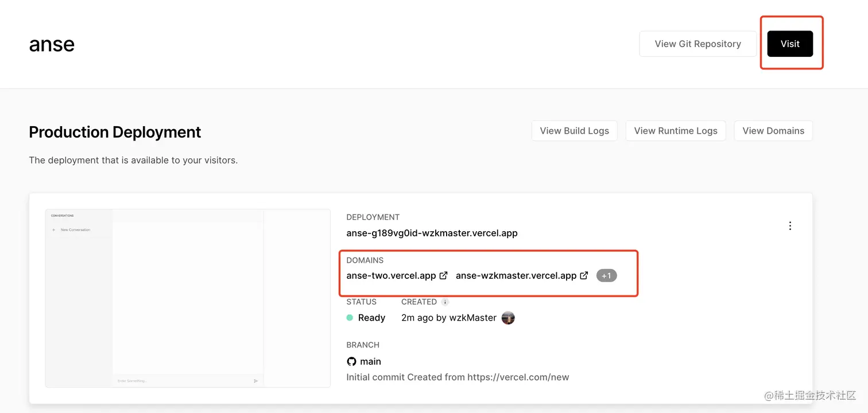This screenshot has height=413, width=868.
Task: Open the anse-wzkmaster.vercel.app domain link
Action: [516, 275]
